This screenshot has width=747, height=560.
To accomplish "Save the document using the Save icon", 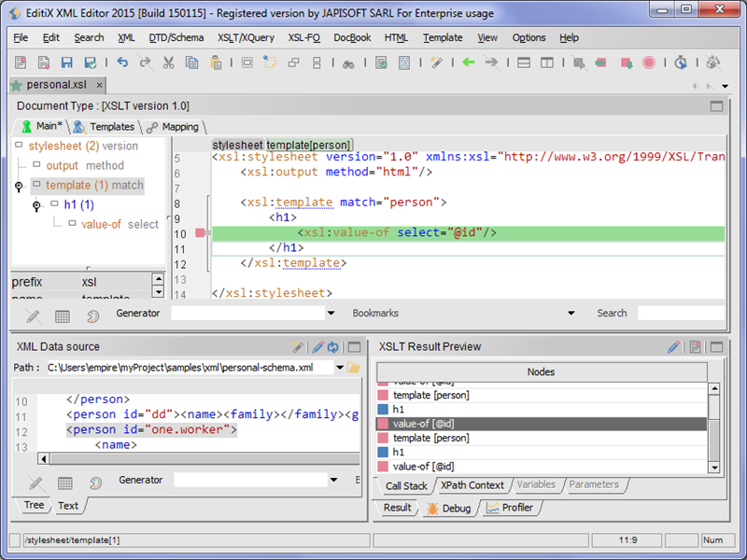I will [x=67, y=63].
